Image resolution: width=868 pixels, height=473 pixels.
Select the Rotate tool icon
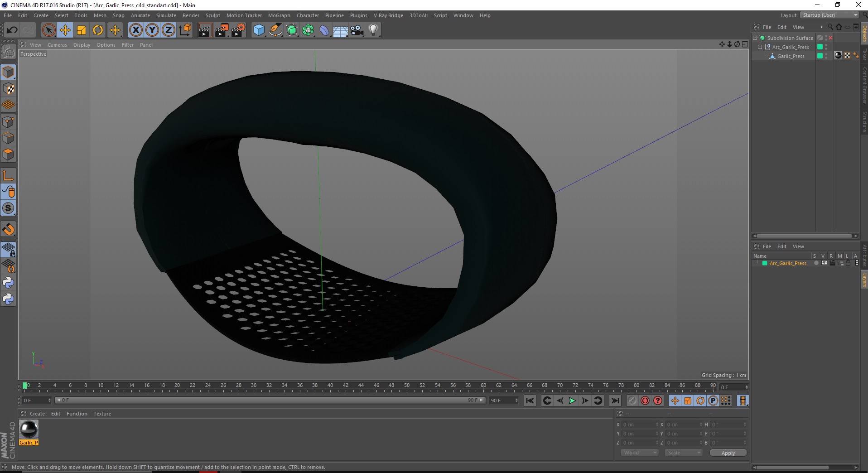click(x=98, y=30)
